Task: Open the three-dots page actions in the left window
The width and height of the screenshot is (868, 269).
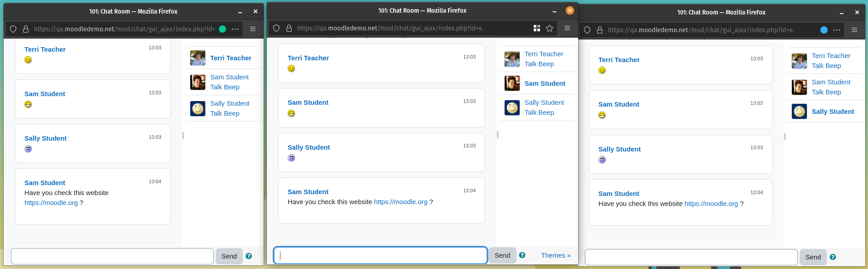Action: point(235,29)
